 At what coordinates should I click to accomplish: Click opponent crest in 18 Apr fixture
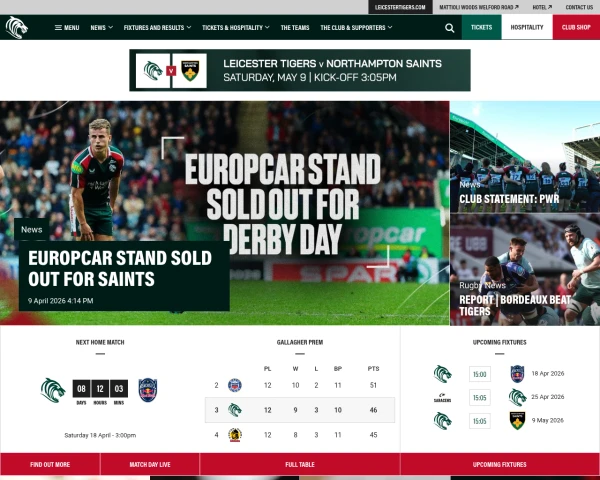tap(517, 374)
